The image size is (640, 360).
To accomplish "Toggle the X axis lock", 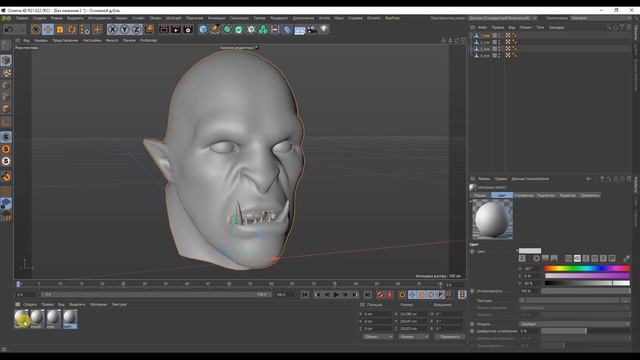I will (112, 29).
